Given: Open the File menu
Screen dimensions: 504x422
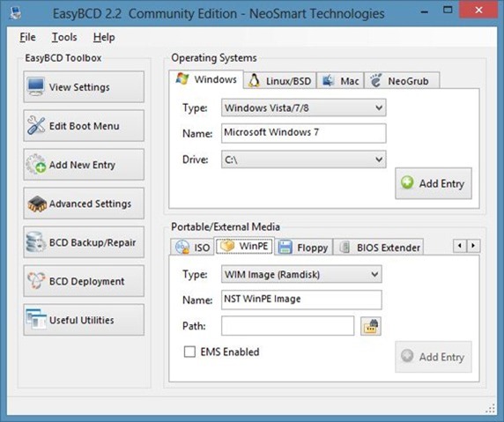Looking at the screenshot, I should 27,37.
